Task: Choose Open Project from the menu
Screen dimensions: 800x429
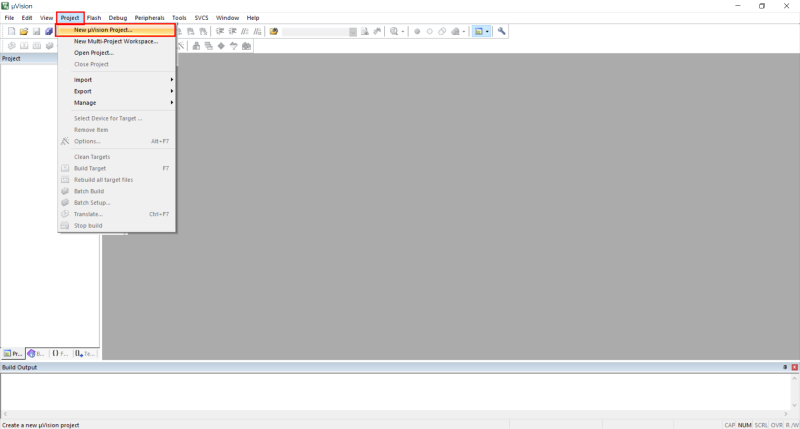Action: 117,53
